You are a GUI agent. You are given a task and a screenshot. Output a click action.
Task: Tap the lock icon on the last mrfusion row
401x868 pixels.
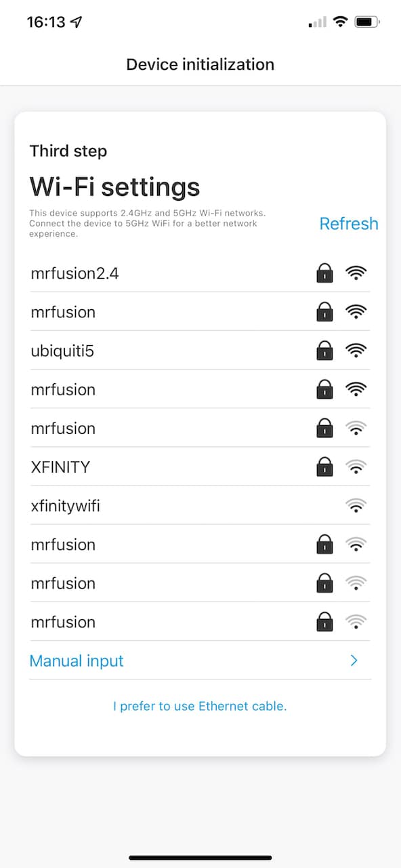(x=325, y=621)
